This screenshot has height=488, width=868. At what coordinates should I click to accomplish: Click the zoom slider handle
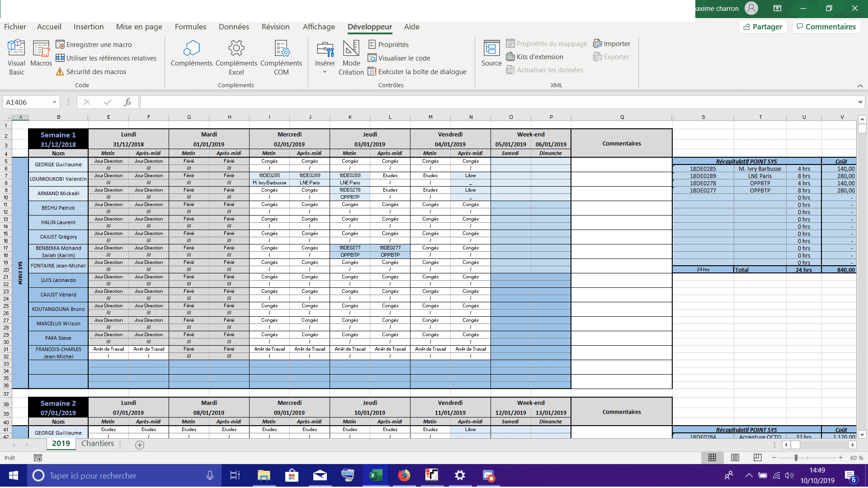796,458
